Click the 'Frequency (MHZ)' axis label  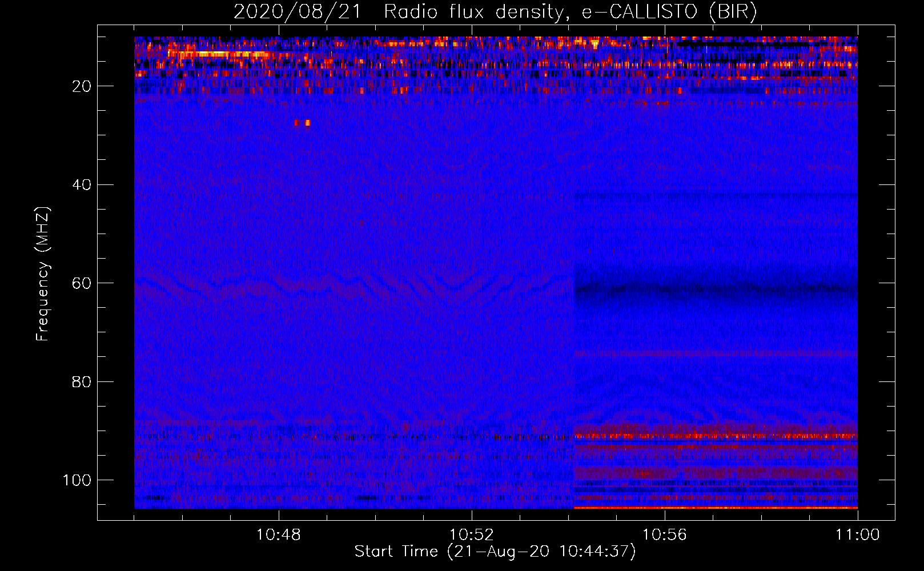pyautogui.click(x=43, y=274)
